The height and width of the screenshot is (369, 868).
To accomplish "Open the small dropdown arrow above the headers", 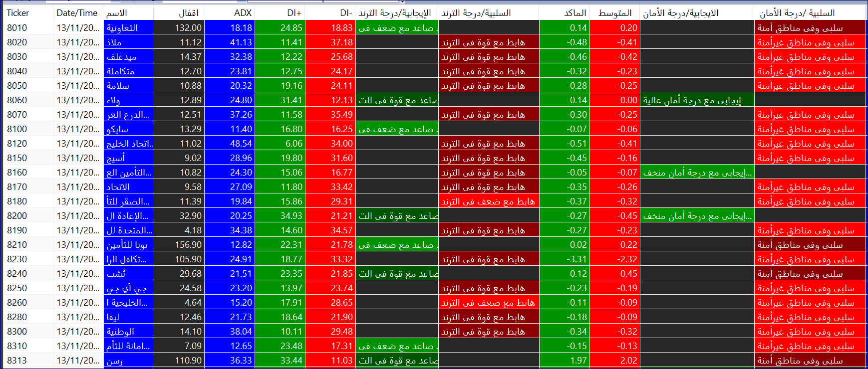I will (x=402, y=2).
